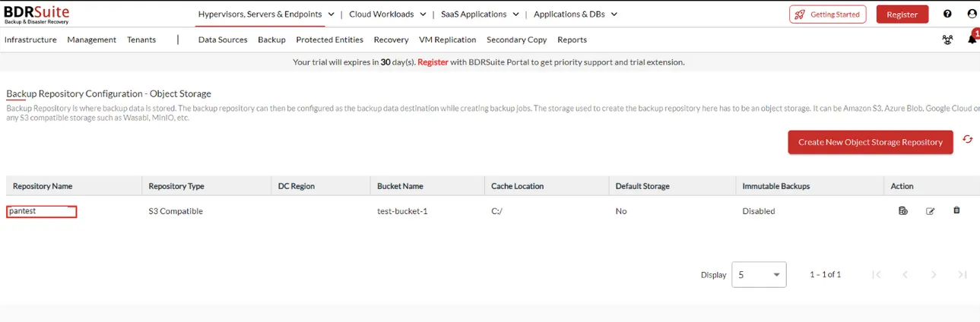
Task: Go to the last page
Action: coord(962,274)
